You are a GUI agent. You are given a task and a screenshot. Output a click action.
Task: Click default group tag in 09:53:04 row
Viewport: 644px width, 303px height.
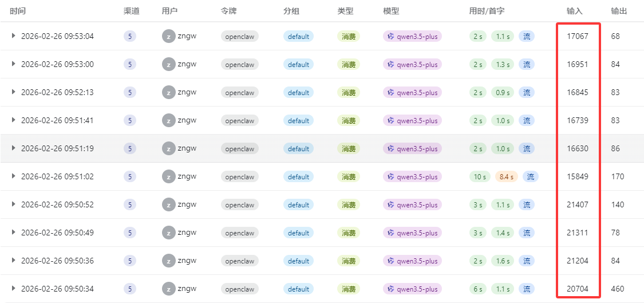pos(298,36)
